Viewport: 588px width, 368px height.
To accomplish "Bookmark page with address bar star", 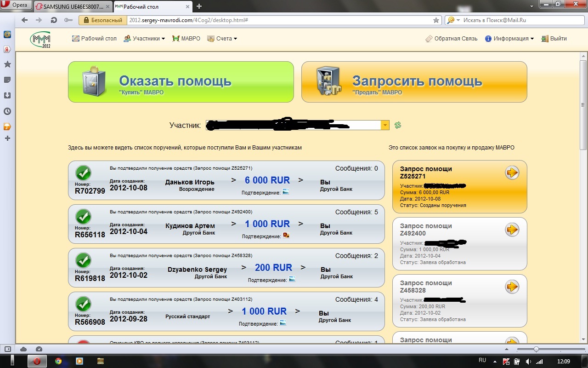I will [x=436, y=20].
